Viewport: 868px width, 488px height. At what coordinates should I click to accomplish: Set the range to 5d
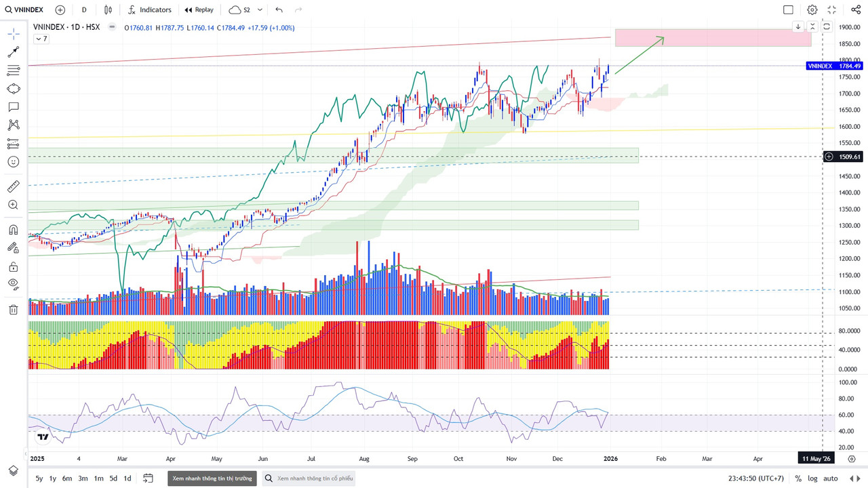(x=113, y=479)
